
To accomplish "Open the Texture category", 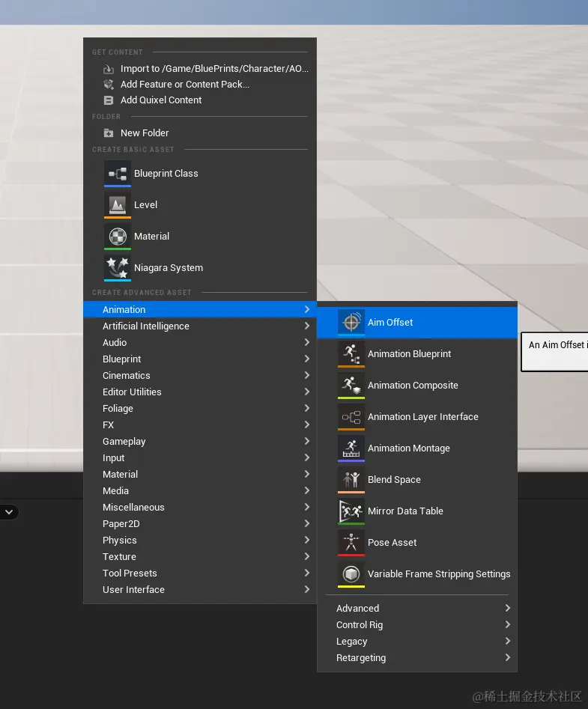I will click(200, 556).
